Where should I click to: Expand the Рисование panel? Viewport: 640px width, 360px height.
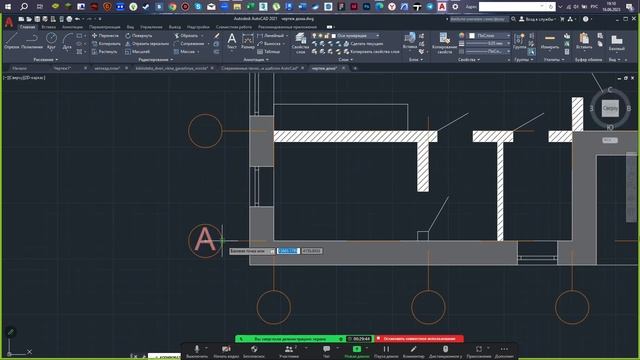(x=45, y=60)
